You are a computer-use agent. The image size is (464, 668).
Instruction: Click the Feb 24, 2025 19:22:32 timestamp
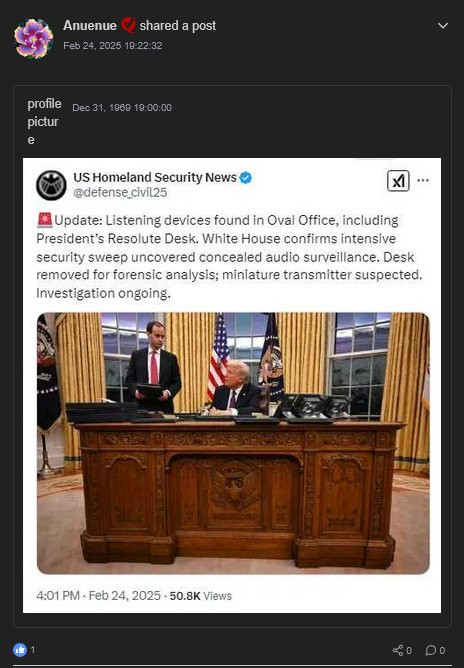point(112,46)
